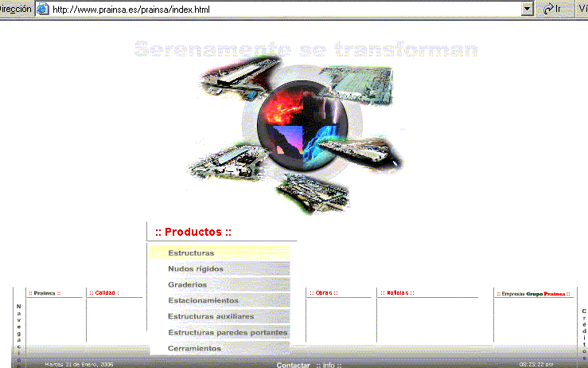Select Estructuras in the Productos menu
This screenshot has height=368, width=588.
[x=220, y=253]
